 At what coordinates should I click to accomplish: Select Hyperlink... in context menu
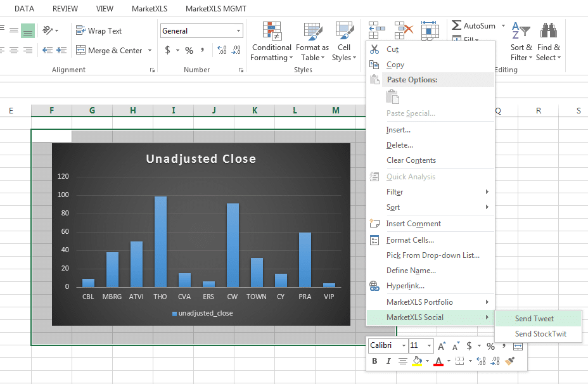[x=430, y=286]
